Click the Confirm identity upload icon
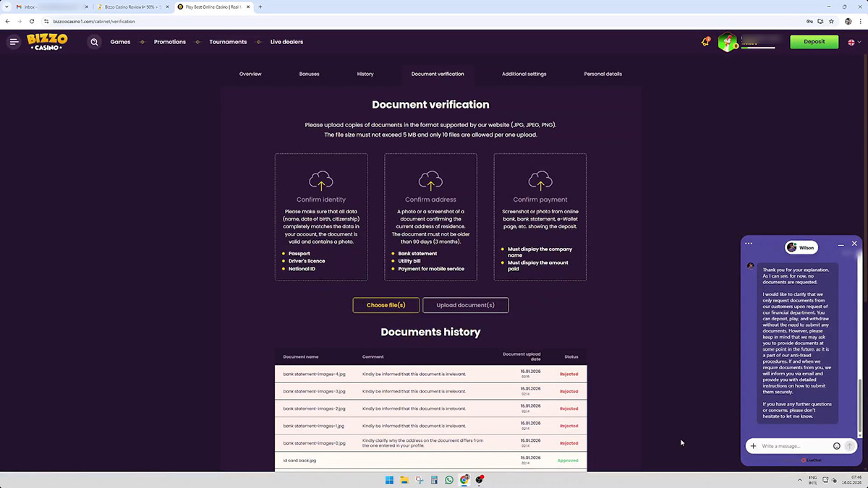The image size is (868, 488). pyautogui.click(x=321, y=180)
